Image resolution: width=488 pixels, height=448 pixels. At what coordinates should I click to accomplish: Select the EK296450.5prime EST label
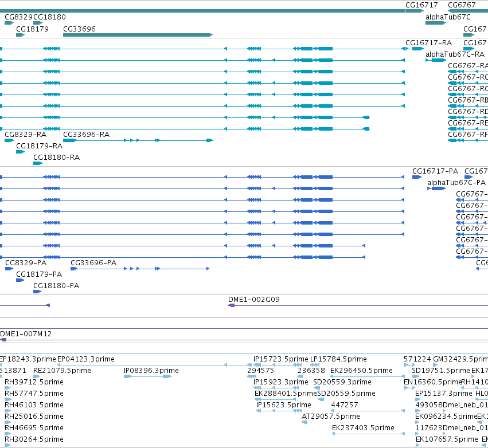pos(361,371)
